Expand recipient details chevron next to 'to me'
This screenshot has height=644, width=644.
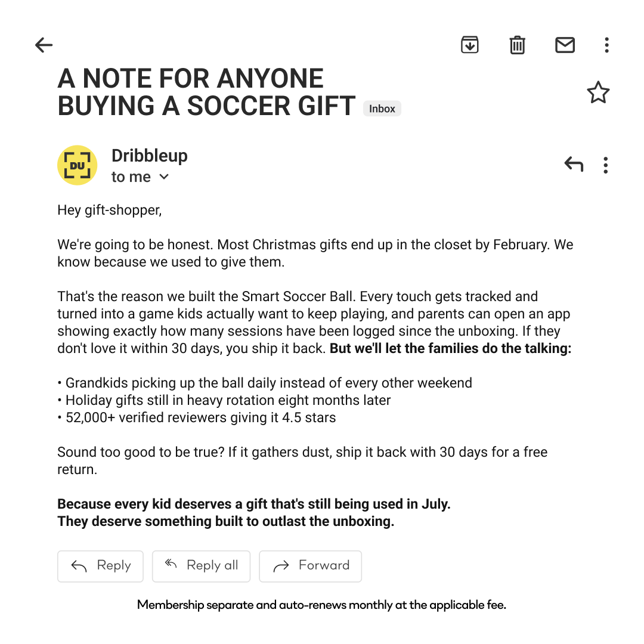pyautogui.click(x=164, y=177)
